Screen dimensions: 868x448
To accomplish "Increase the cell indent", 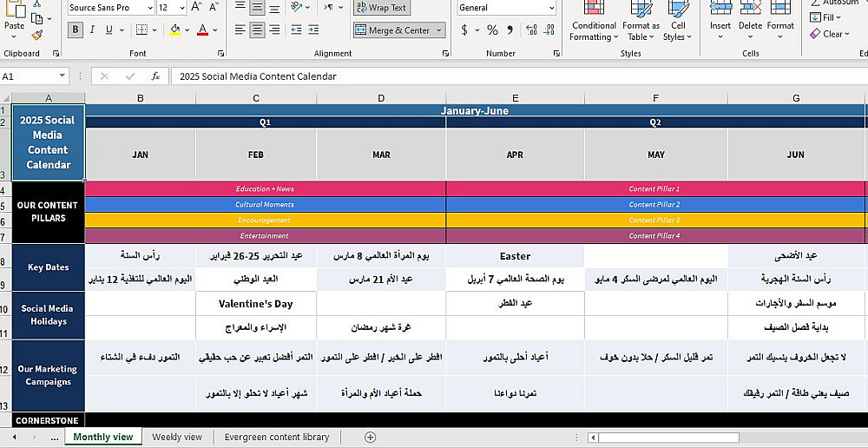I will click(x=314, y=30).
